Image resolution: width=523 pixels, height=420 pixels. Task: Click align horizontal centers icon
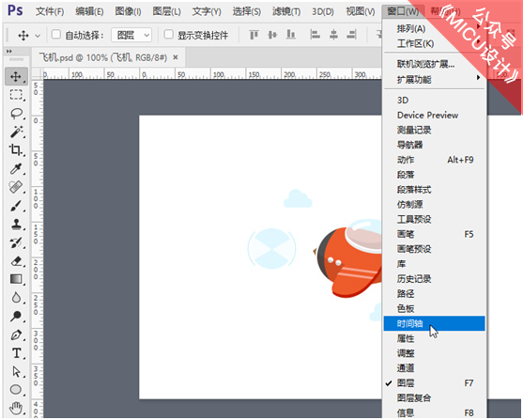pos(333,35)
